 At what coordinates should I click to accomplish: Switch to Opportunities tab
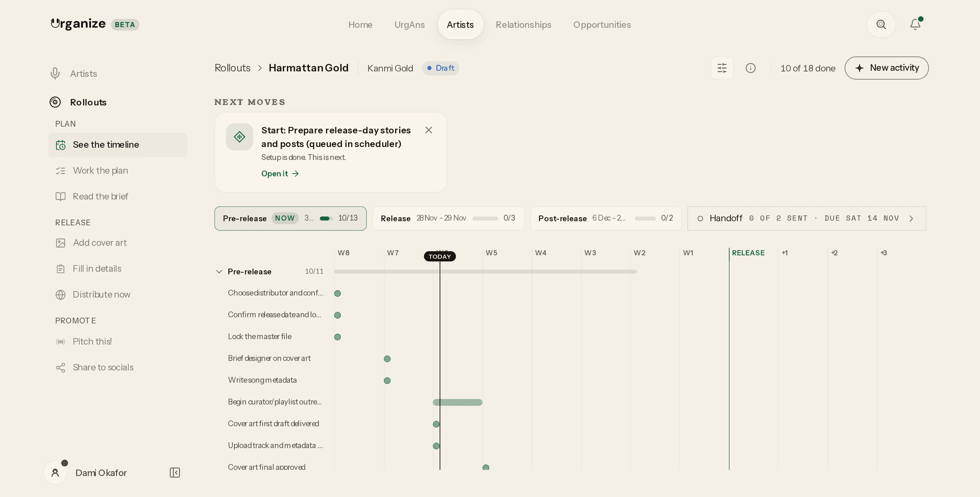[x=602, y=25]
